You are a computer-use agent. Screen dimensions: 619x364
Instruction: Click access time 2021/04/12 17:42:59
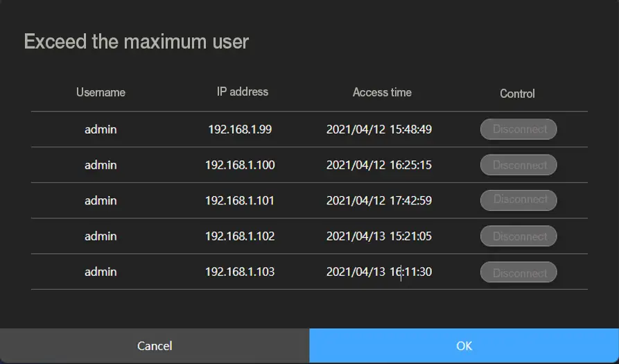[379, 200]
